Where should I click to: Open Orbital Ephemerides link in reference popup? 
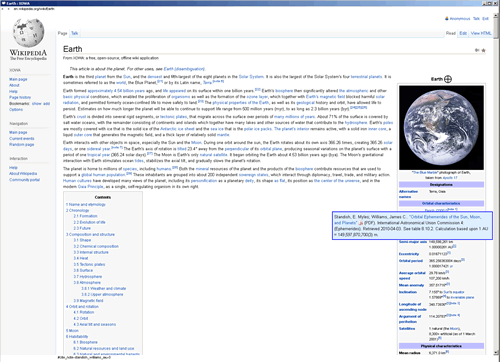[445, 217]
